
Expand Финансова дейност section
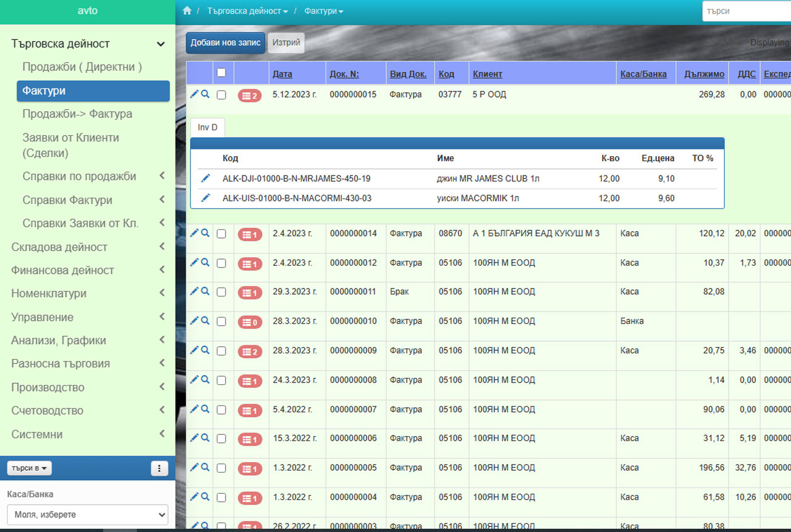88,270
